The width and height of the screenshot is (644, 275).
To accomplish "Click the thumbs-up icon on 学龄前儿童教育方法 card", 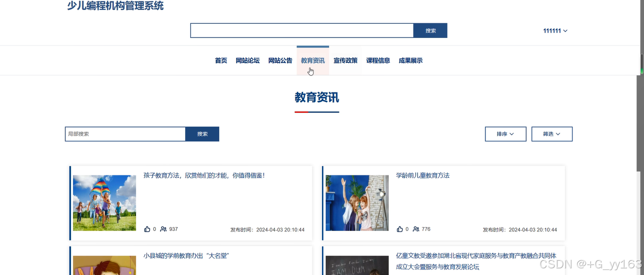I will (400, 229).
